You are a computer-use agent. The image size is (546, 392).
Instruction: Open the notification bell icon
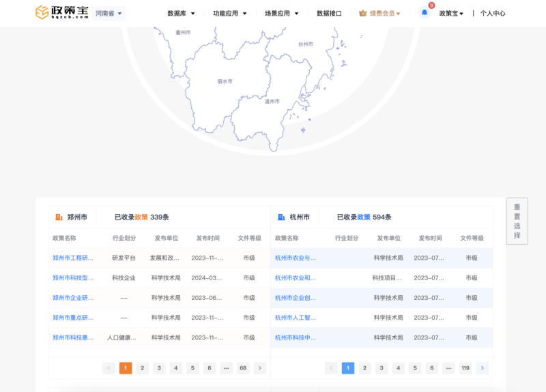tap(424, 13)
